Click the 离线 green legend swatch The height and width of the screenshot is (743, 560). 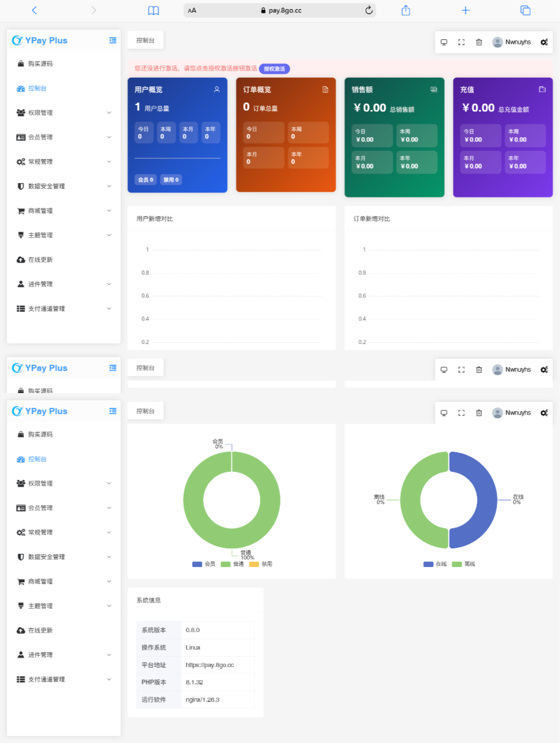coord(457,564)
